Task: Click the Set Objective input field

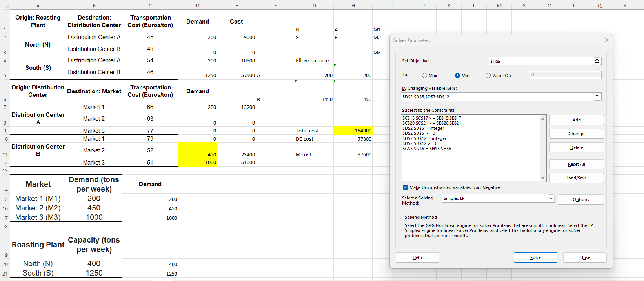Action: click(541, 61)
